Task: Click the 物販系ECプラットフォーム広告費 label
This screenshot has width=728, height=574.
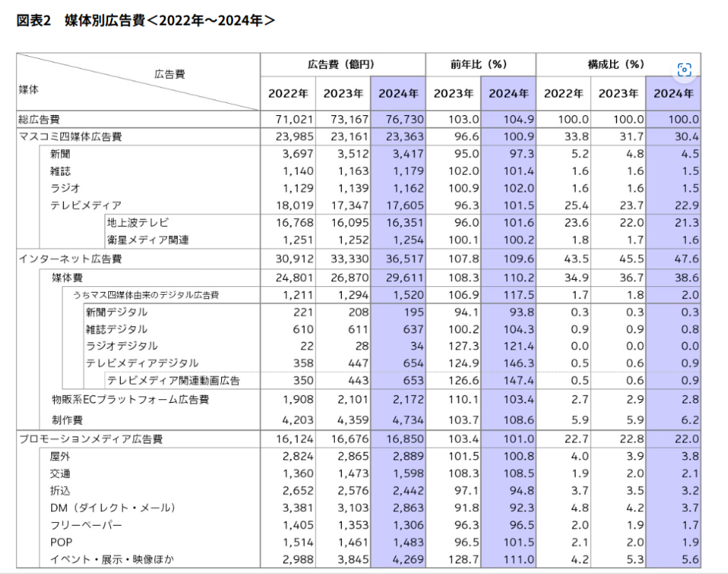Action: point(130,399)
